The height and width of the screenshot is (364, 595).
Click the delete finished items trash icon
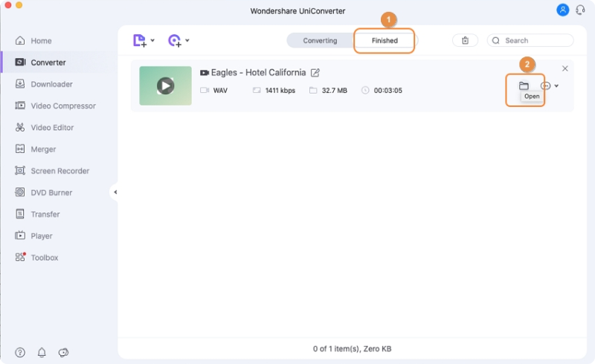(465, 41)
